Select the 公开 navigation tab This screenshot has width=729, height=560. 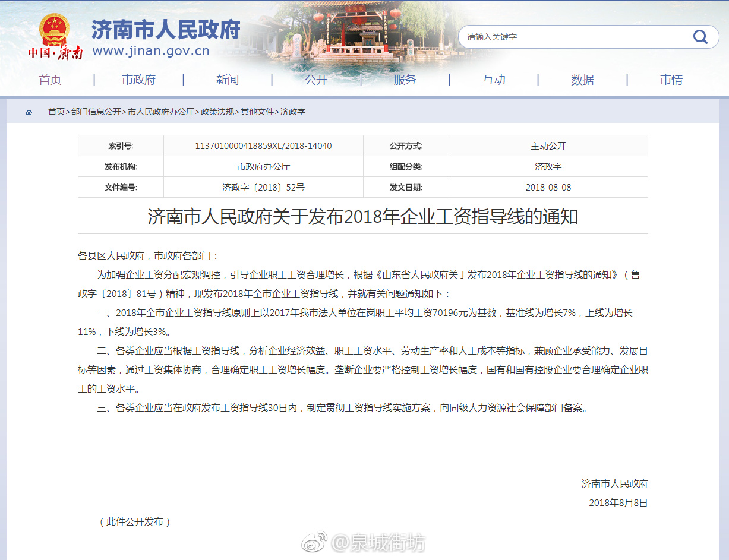tap(316, 80)
